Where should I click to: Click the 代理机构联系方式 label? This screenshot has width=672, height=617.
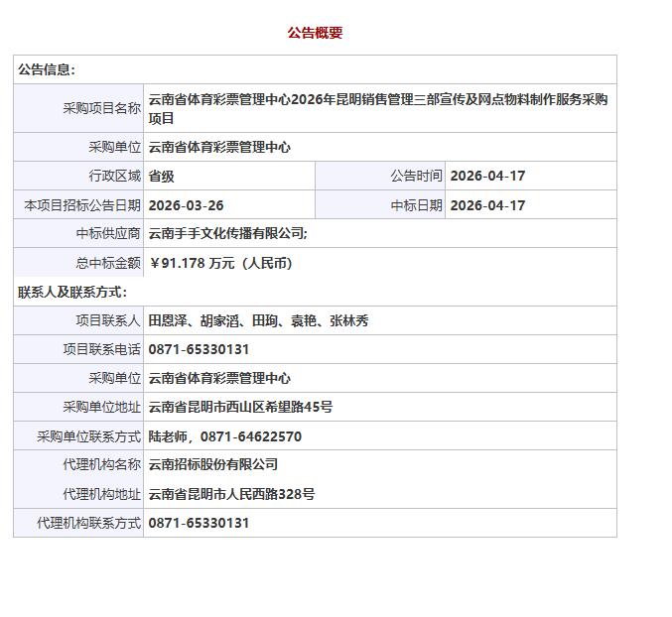click(x=88, y=523)
